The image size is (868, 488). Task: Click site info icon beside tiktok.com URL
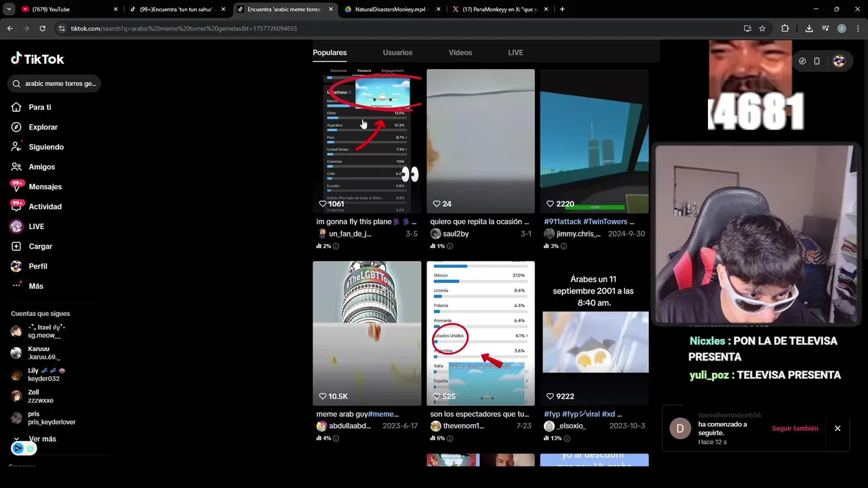pos(62,28)
